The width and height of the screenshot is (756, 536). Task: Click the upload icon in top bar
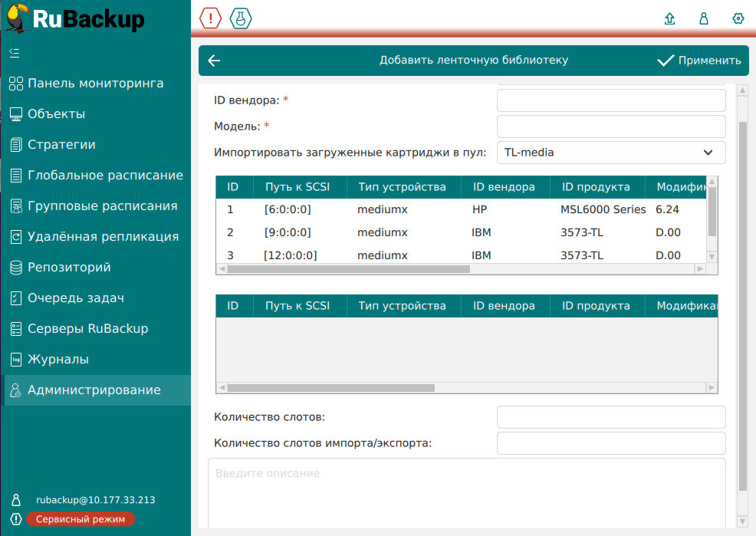669,19
